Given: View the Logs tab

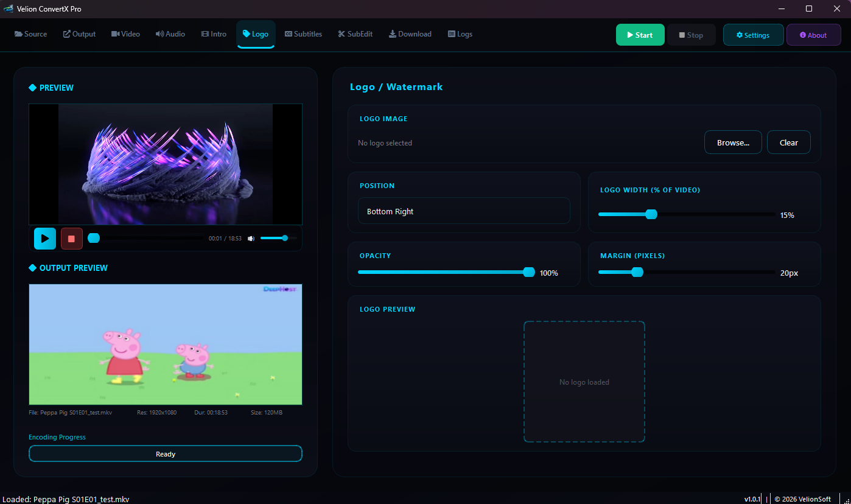Looking at the screenshot, I should pos(460,34).
